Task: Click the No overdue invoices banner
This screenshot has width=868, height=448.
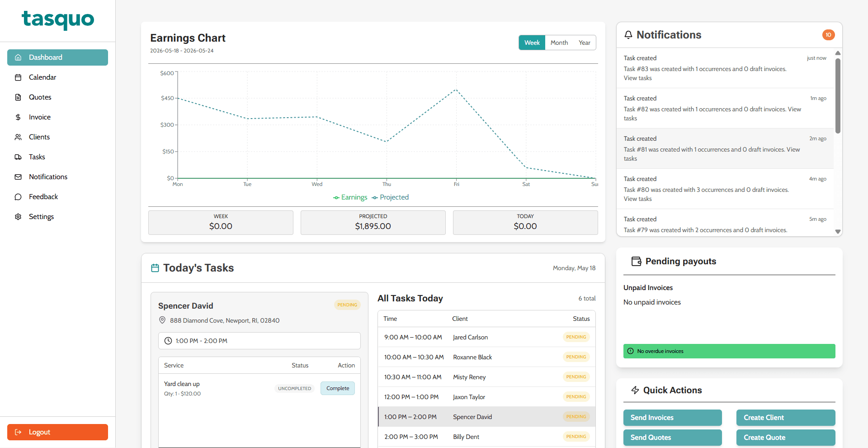Action: coord(729,351)
